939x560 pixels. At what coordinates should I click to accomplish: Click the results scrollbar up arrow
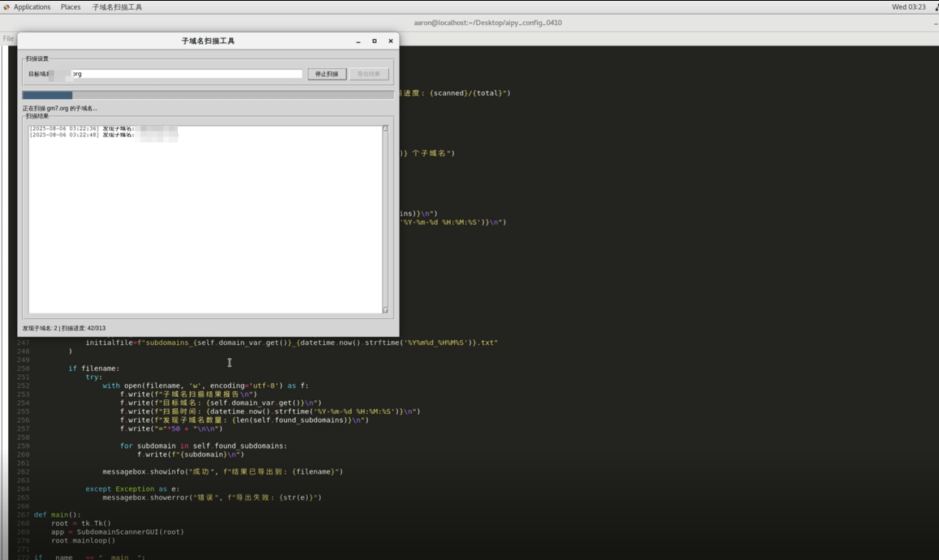385,128
